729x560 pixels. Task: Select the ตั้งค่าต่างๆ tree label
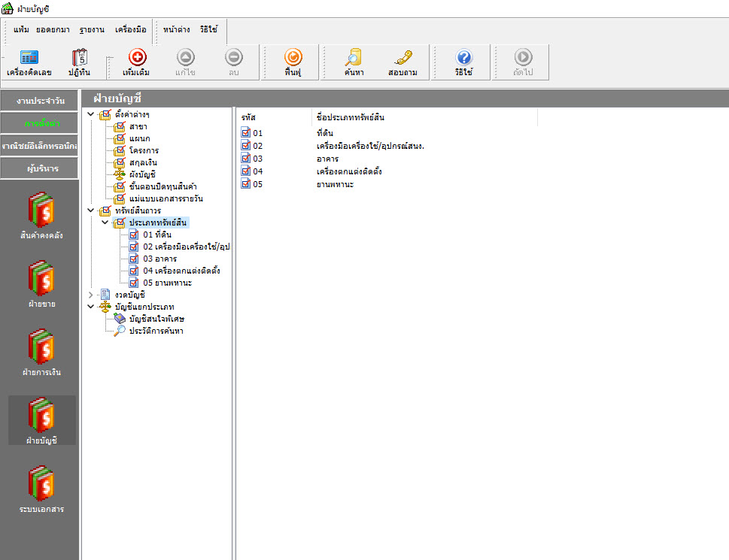[x=132, y=114]
